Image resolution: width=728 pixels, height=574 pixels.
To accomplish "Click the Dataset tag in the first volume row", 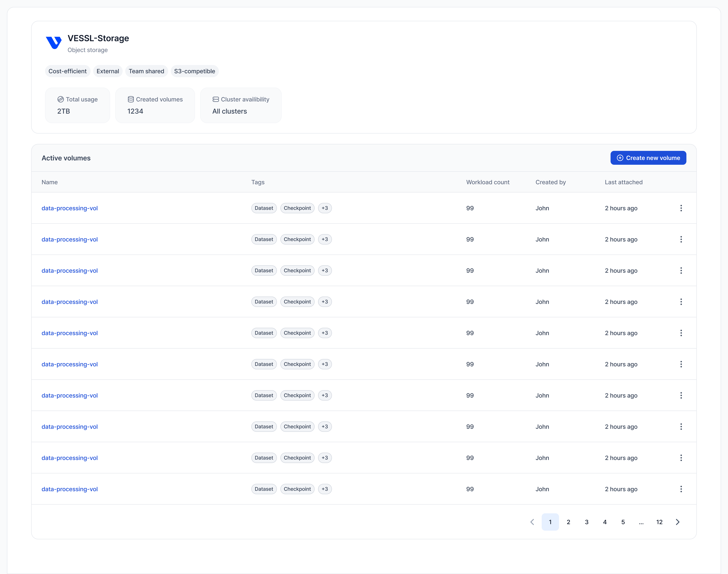I will [264, 208].
